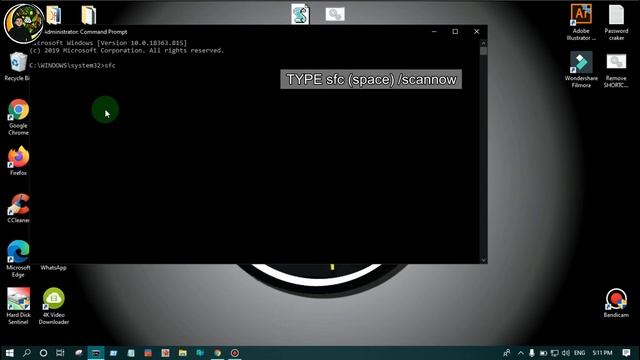Click the Command Prompt scrollbar thumb
This screenshot has height=360, width=640.
click(x=483, y=51)
